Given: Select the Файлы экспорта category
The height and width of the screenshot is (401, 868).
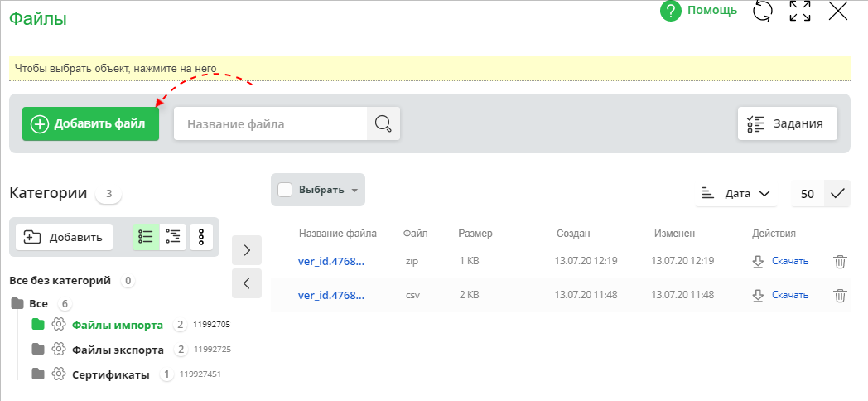Looking at the screenshot, I should 118,350.
